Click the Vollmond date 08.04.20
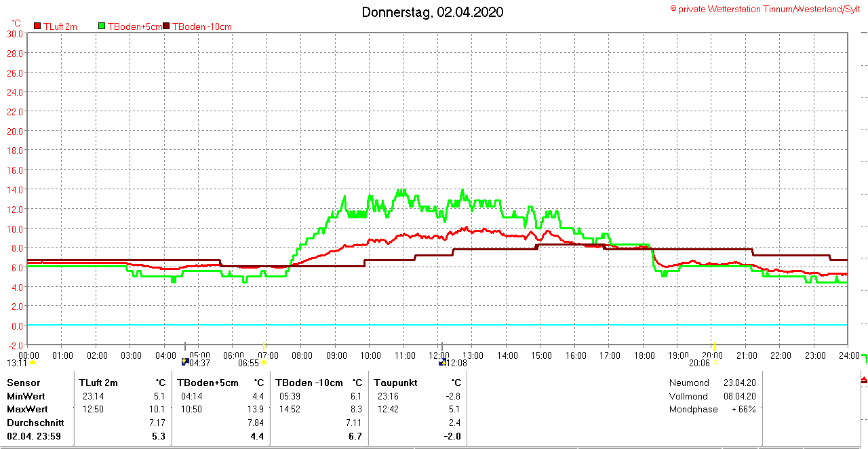 (x=739, y=396)
